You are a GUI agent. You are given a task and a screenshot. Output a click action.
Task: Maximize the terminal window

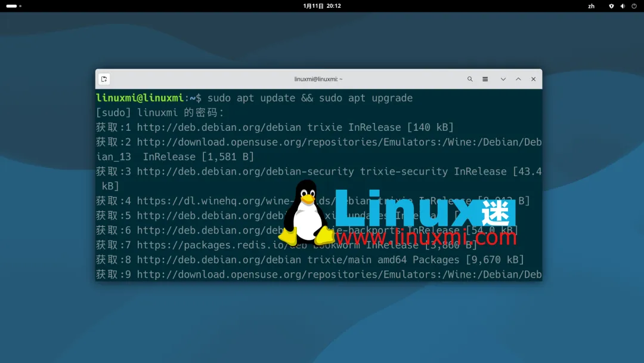pyautogui.click(x=518, y=79)
